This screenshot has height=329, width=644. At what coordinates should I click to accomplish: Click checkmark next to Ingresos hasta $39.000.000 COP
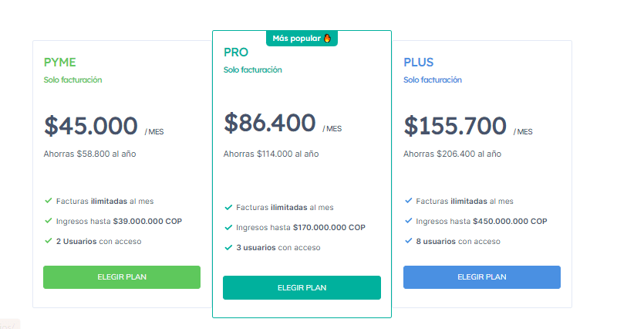click(48, 221)
